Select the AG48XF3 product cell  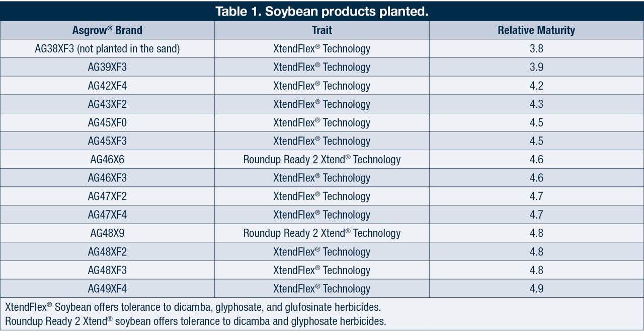(x=107, y=271)
